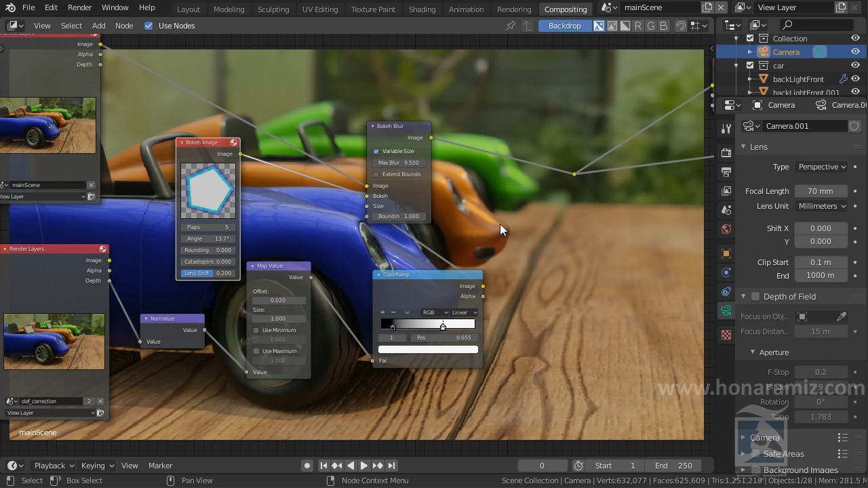The width and height of the screenshot is (868, 488).
Task: Open the View Layer properties tab
Action: (726, 191)
